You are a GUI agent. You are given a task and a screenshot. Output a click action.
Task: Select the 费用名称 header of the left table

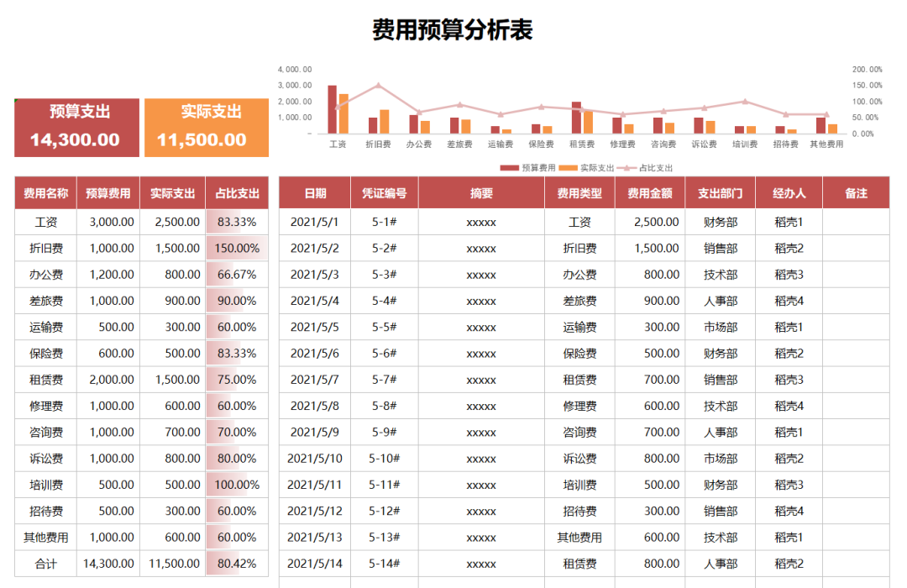pos(45,192)
